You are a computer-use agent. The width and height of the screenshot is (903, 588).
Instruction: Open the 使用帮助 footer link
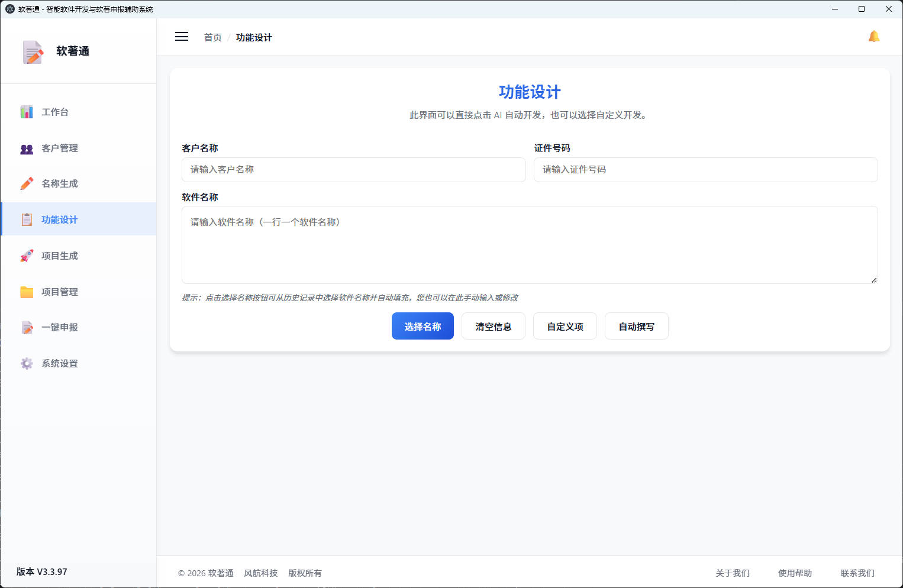795,573
